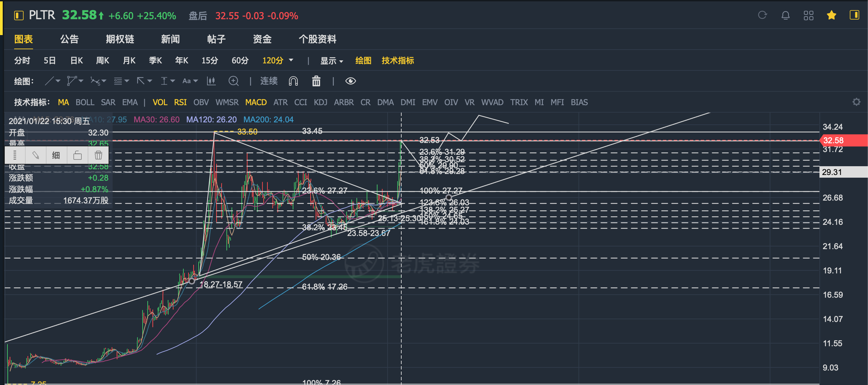Enable the KDJ indicator

[x=320, y=102]
